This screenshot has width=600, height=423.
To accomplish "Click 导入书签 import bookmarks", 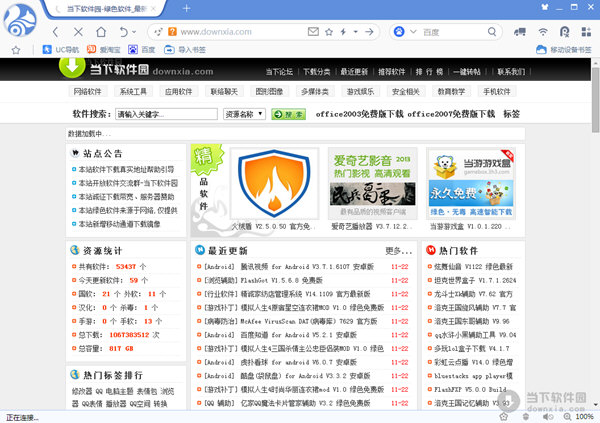I will (185, 49).
